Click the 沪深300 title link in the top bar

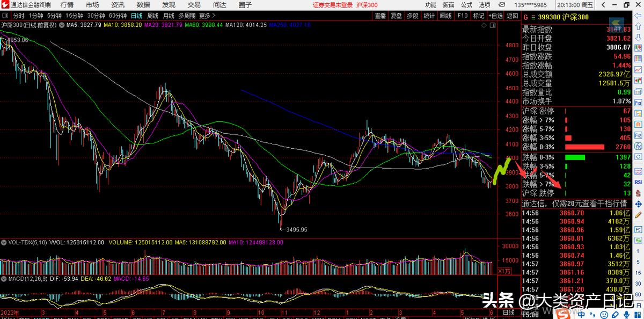(x=367, y=5)
